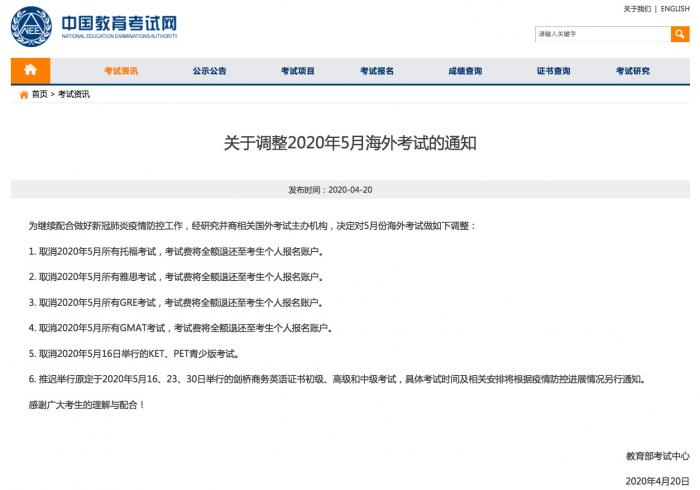Open the 考试研究 navigation tab
This screenshot has height=490, width=700.
click(x=633, y=71)
